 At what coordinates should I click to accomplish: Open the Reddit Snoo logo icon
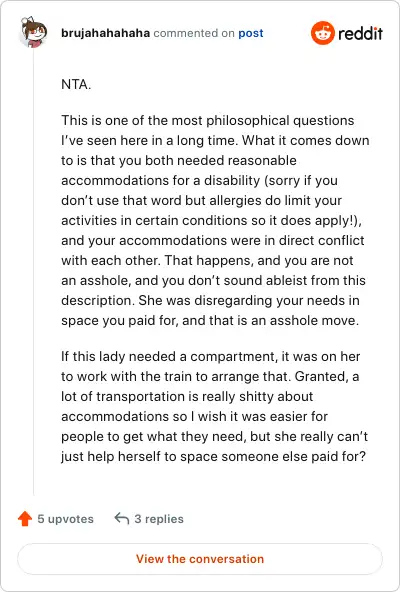(323, 33)
